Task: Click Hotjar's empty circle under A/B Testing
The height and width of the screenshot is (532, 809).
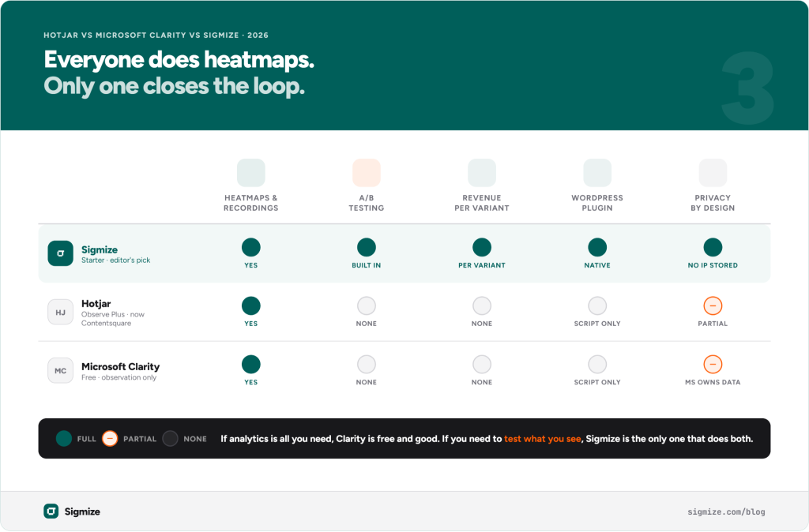Action: click(367, 305)
